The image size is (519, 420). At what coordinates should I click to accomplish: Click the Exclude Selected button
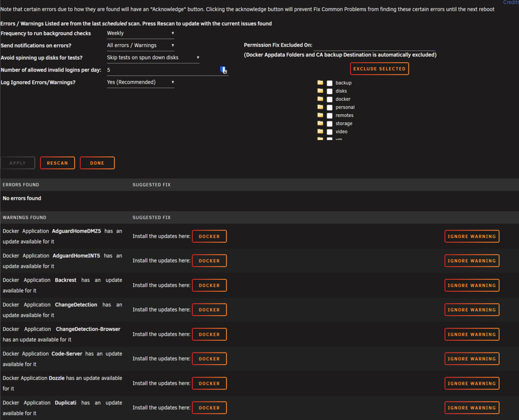click(379, 69)
